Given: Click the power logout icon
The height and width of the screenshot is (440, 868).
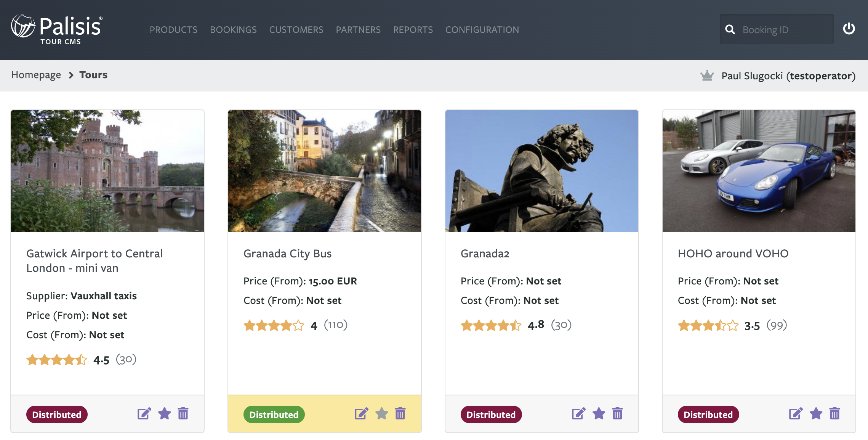Looking at the screenshot, I should [x=849, y=29].
